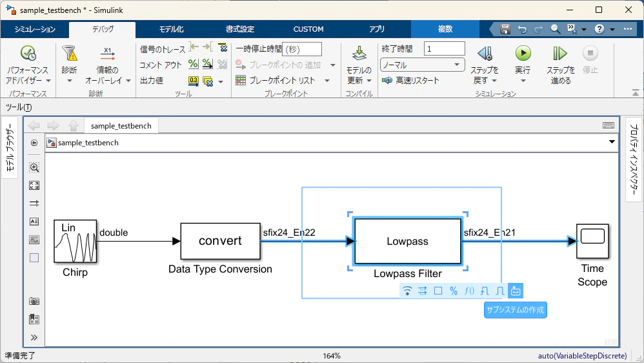Select the Chirp source block
Image resolution: width=644 pixels, height=363 pixels.
75,242
